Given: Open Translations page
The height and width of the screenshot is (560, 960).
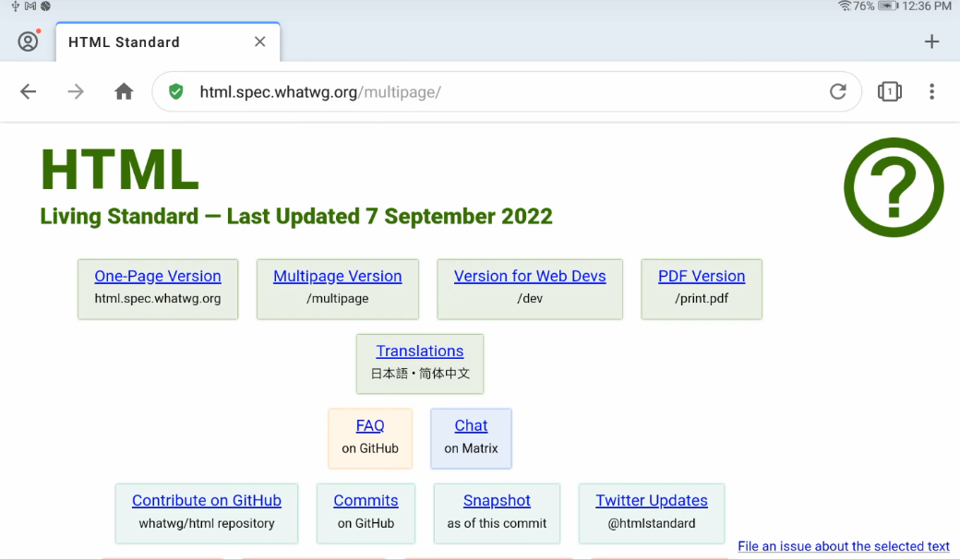Looking at the screenshot, I should pyautogui.click(x=419, y=351).
